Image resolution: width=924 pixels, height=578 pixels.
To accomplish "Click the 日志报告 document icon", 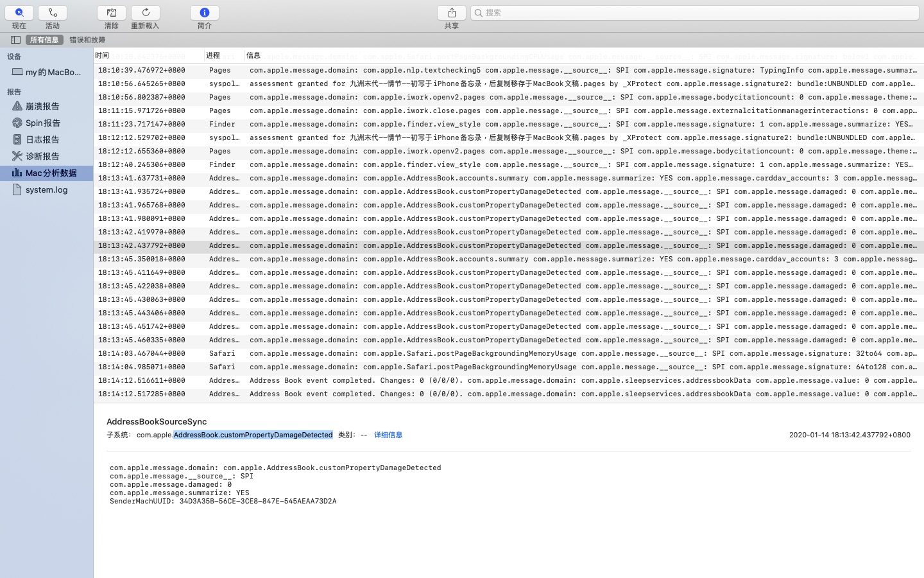I will (x=17, y=139).
